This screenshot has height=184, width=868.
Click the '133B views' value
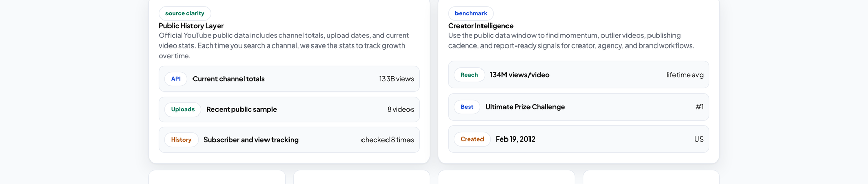(397, 79)
